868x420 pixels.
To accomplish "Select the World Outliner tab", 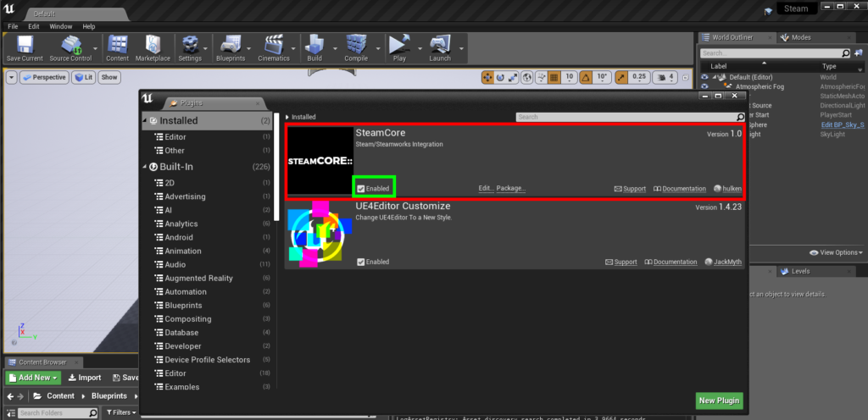I will pos(736,37).
